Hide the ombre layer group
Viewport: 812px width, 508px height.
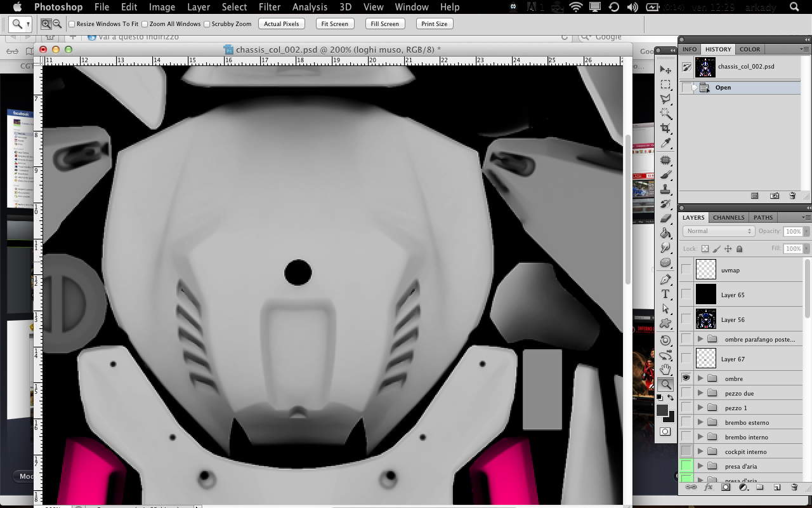point(686,378)
